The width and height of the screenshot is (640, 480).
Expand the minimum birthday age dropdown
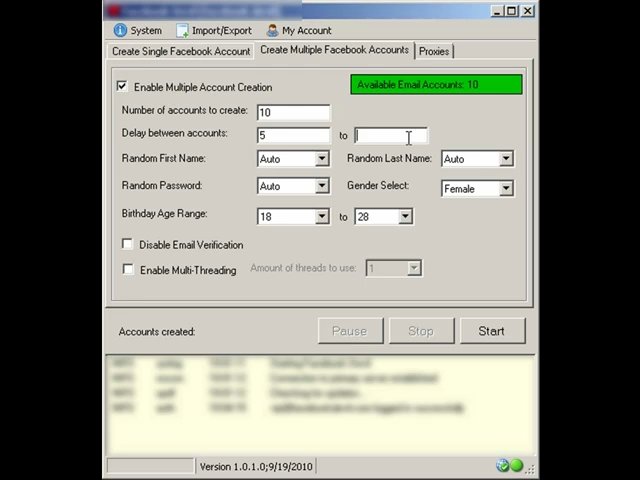pos(322,216)
